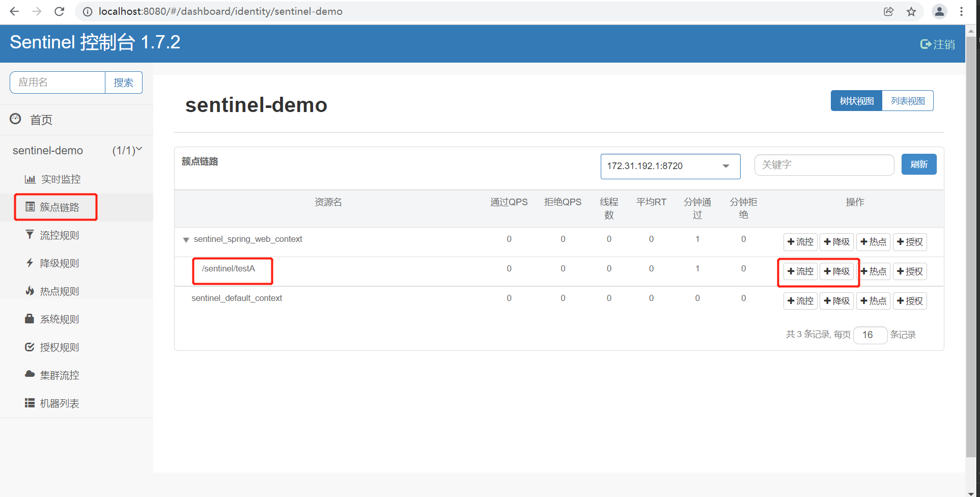Add 授权 rule for sentinel_default_context
980x497 pixels.
pos(910,301)
